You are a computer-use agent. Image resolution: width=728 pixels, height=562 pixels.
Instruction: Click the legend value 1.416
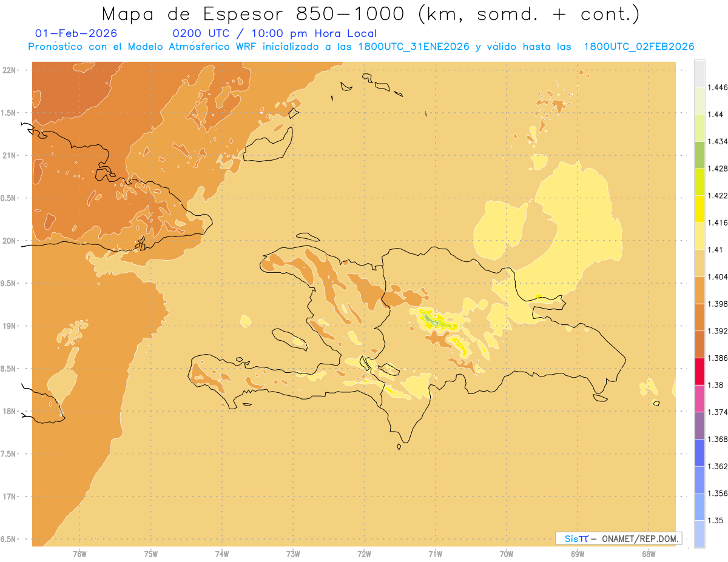[x=717, y=222]
